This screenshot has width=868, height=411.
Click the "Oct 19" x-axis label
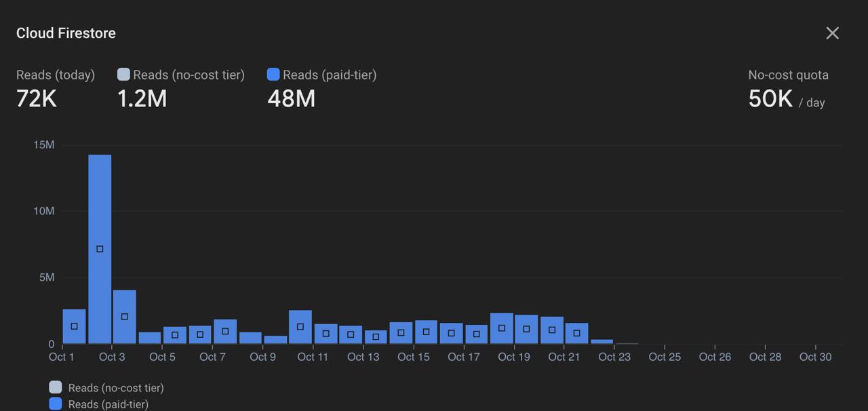tap(514, 357)
